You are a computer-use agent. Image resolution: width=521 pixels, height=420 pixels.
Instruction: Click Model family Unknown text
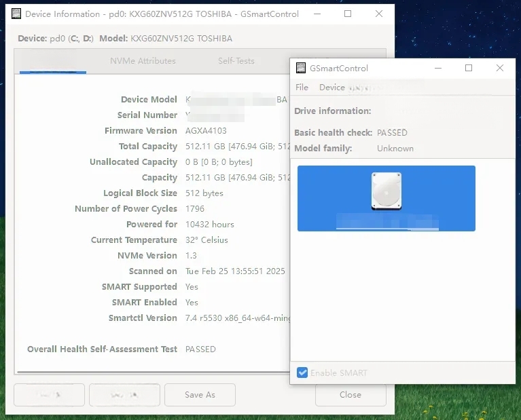pyautogui.click(x=395, y=148)
